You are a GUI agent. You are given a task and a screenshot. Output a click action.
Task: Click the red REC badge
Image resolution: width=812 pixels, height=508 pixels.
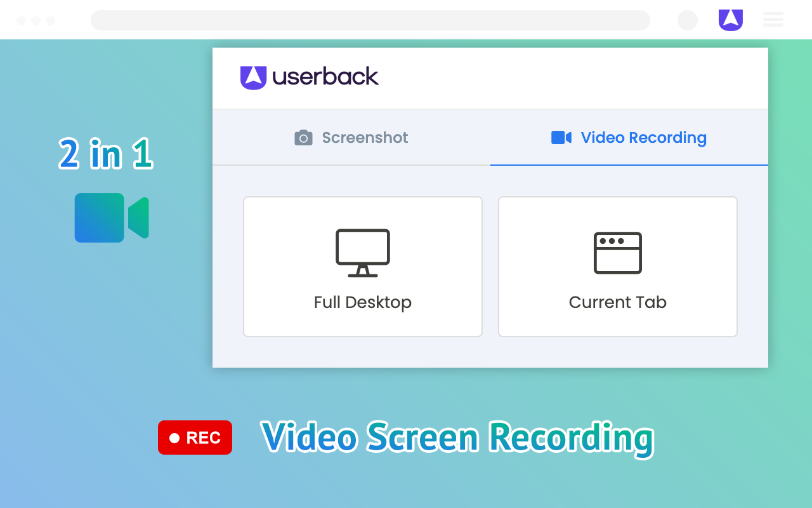(195, 438)
